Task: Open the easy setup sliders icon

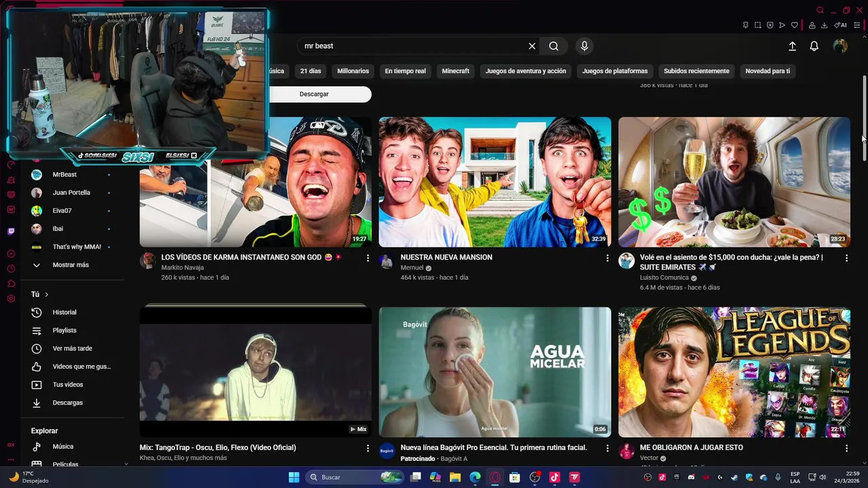Action: point(857,25)
